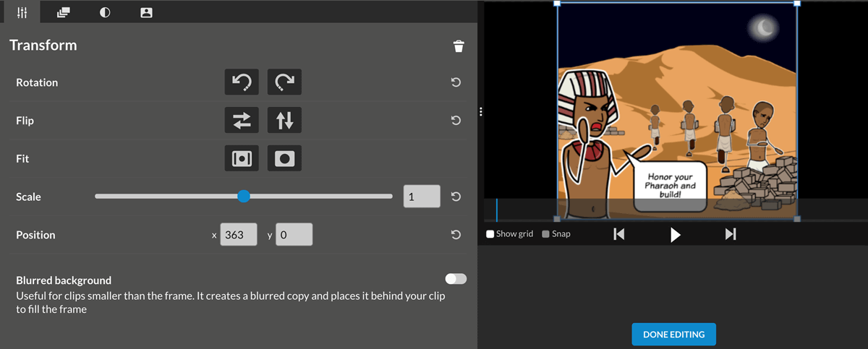
Task: Click the blue timeline playhead marker
Action: 497,210
